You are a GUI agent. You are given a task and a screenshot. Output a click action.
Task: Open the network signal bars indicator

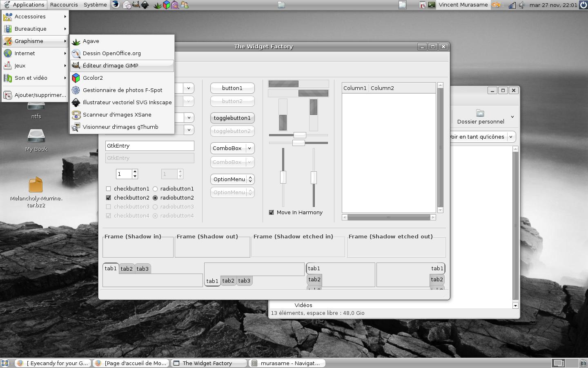[512, 5]
